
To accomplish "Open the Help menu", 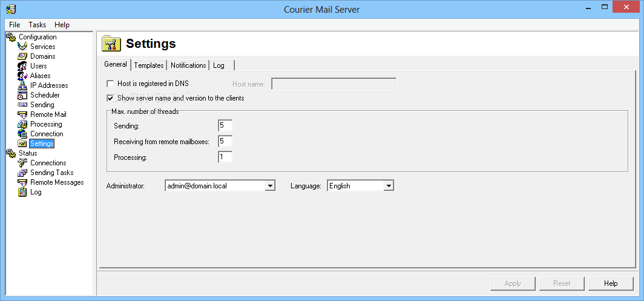I will coord(62,25).
